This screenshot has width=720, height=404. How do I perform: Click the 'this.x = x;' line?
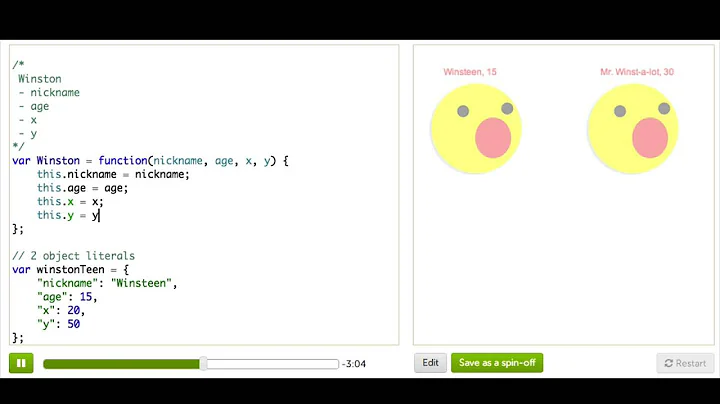click(x=70, y=202)
